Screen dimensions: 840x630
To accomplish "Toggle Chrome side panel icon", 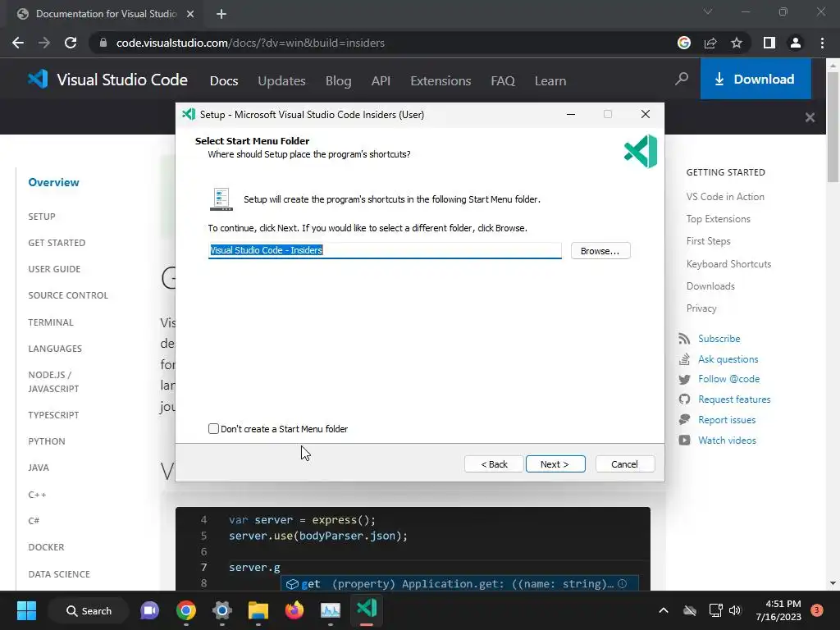I will 769,43.
